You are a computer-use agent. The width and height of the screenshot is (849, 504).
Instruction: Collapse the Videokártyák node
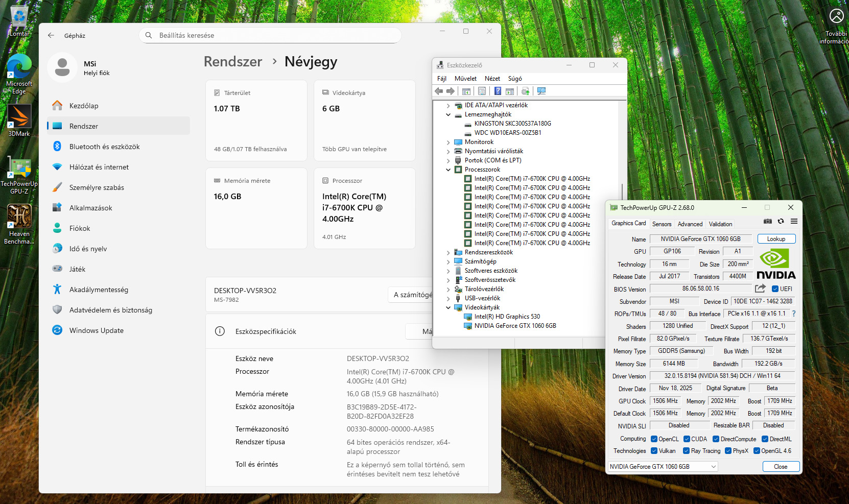pos(449,307)
